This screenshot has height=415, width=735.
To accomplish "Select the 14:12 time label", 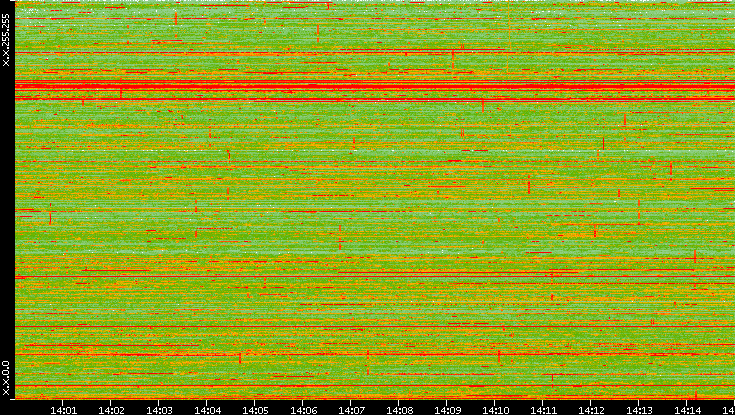I will (591, 410).
